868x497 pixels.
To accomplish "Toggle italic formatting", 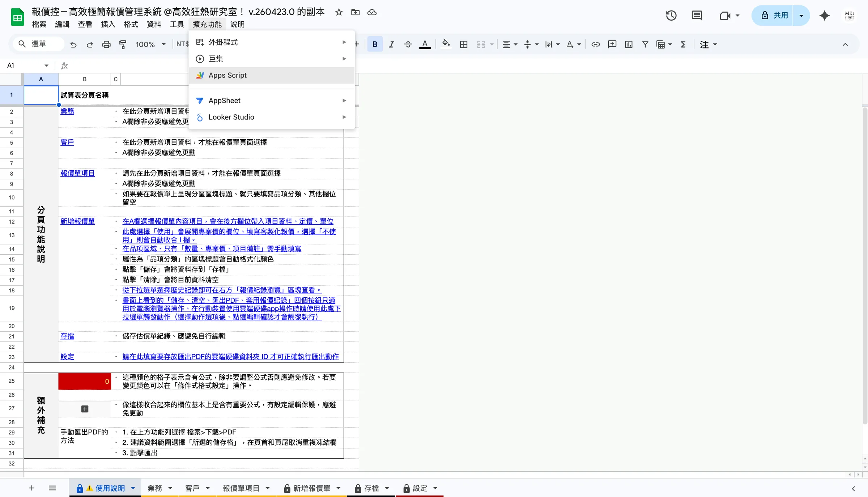I will [x=391, y=44].
